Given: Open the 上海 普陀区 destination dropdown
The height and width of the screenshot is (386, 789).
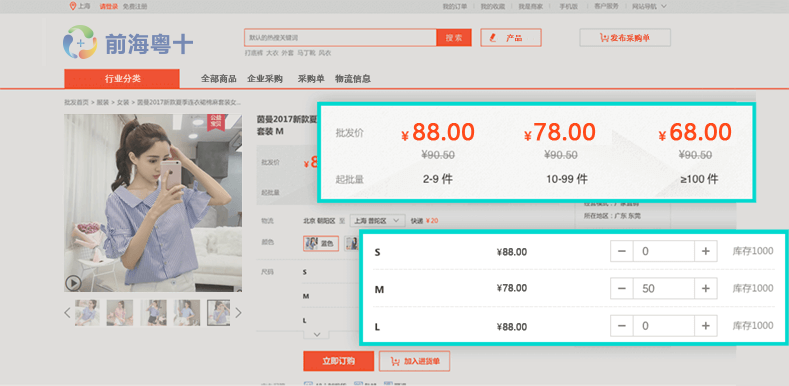Looking at the screenshot, I should (377, 220).
